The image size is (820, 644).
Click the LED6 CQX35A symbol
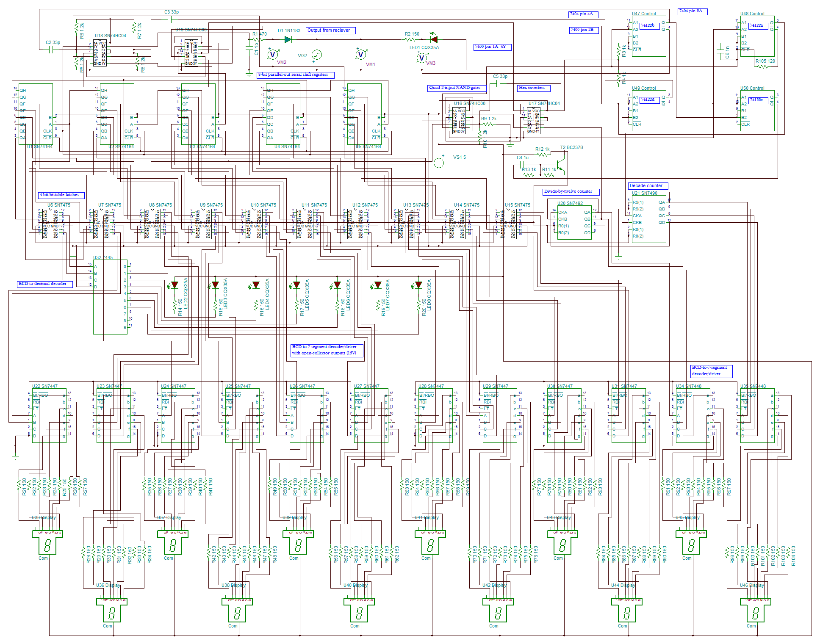[x=337, y=285]
